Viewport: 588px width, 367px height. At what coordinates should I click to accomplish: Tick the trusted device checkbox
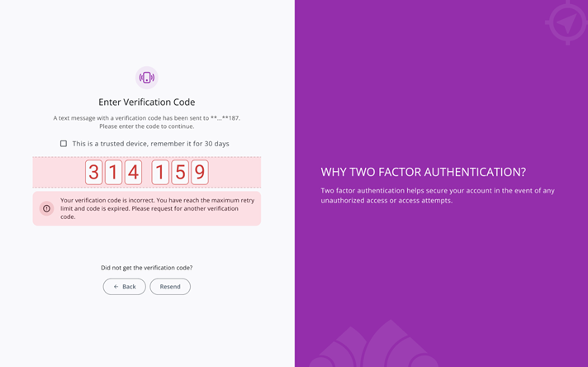64,144
